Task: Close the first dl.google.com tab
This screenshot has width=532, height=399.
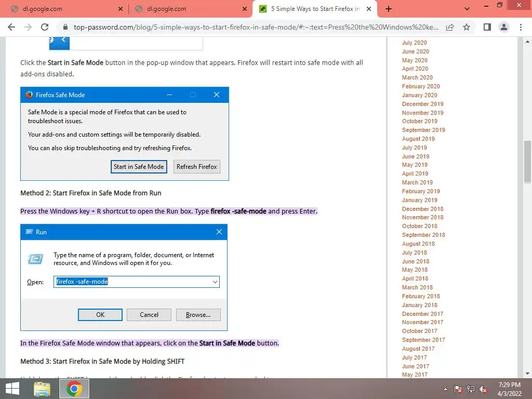Action: point(121,9)
